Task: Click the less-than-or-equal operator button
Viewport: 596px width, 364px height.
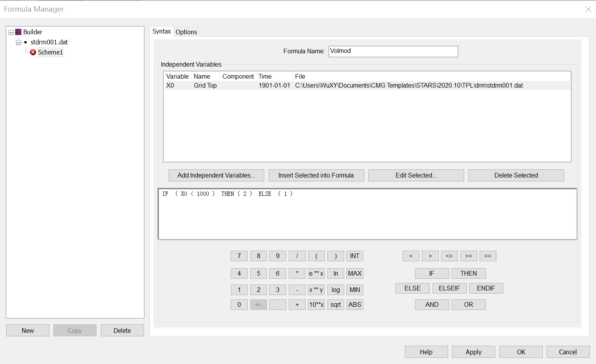Action: [x=449, y=256]
